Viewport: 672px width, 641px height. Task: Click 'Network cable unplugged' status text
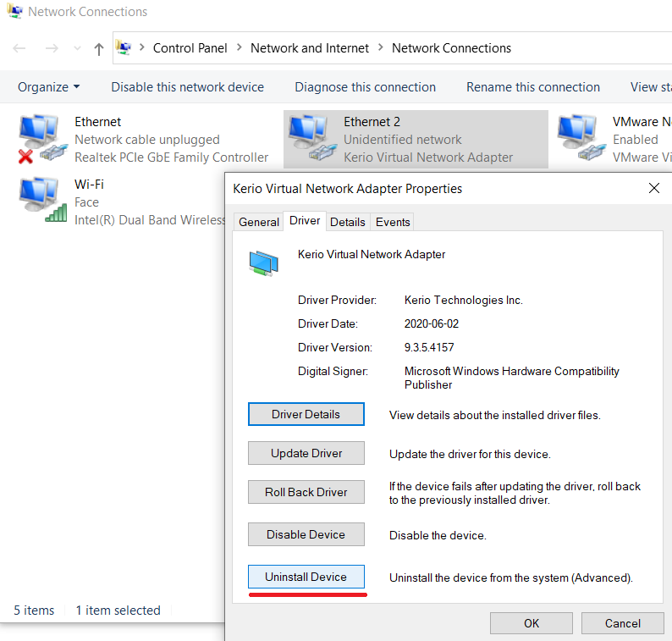147,140
